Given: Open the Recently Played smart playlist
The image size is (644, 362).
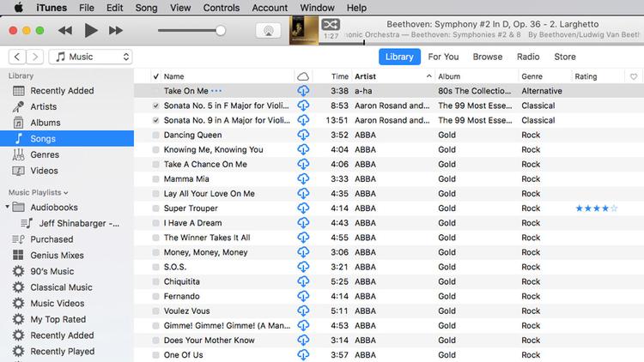Looking at the screenshot, I should click(x=67, y=352).
